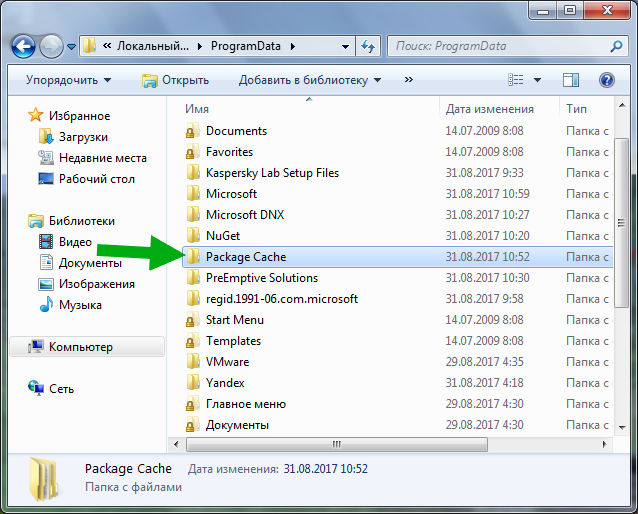The image size is (638, 514).
Task: Show more toolbar commands via »
Action: 409,80
